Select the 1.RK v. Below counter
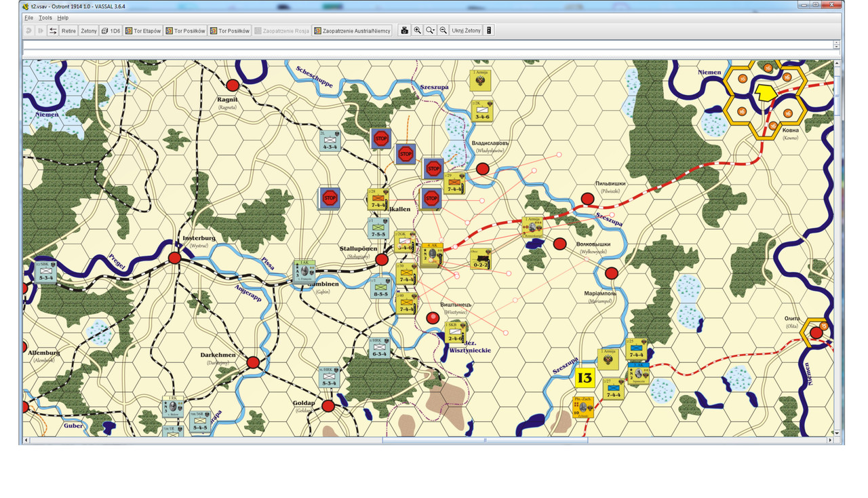The image size is (868, 498). tap(173, 406)
